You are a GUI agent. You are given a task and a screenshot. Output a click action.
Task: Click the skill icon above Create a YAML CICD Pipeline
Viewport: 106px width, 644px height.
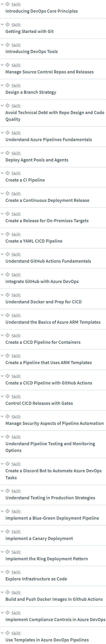(x=7, y=234)
